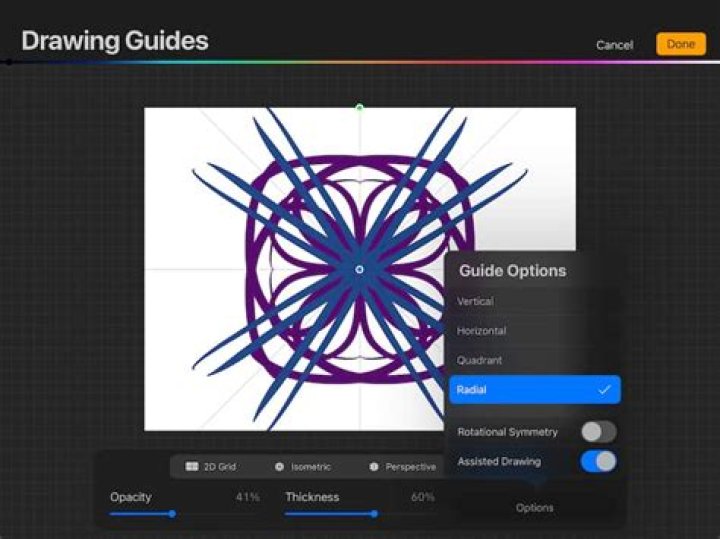This screenshot has width=720, height=539.
Task: Click the Opacity slider handle
Action: 172,514
